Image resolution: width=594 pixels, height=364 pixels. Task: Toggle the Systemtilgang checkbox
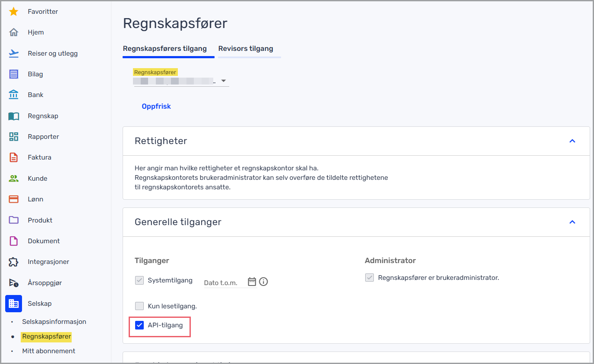point(139,280)
